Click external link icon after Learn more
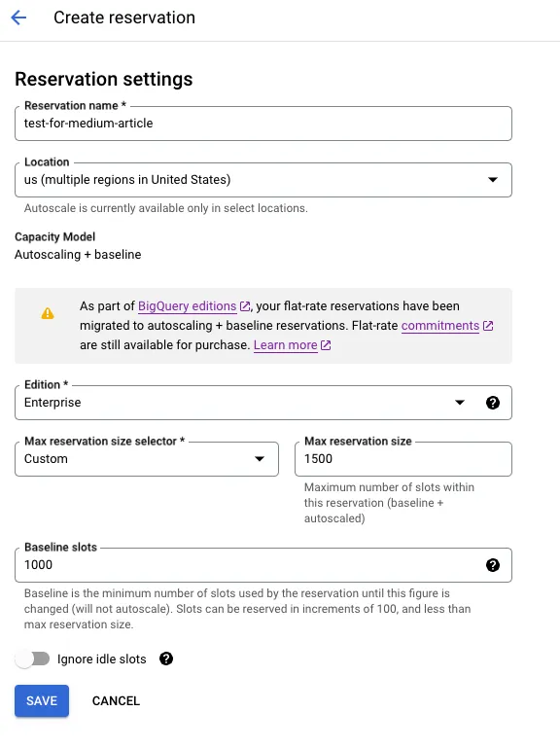Screen dimensions: 560x748 tap(326, 345)
